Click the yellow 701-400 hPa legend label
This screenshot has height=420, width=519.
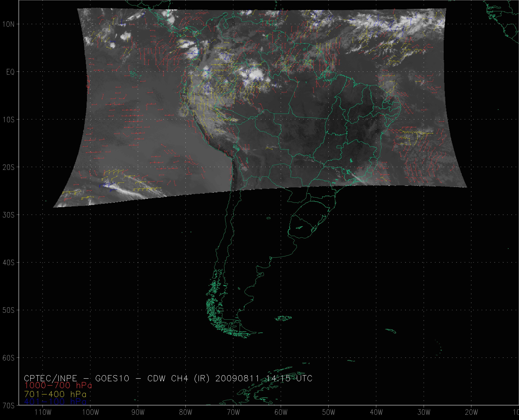[x=55, y=394]
